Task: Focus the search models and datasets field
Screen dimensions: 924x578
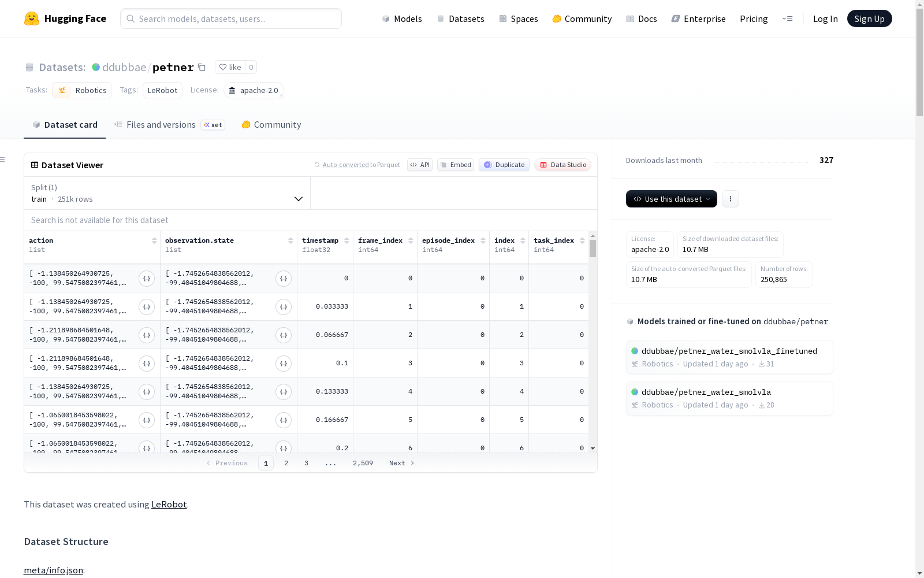Action: coord(231,18)
